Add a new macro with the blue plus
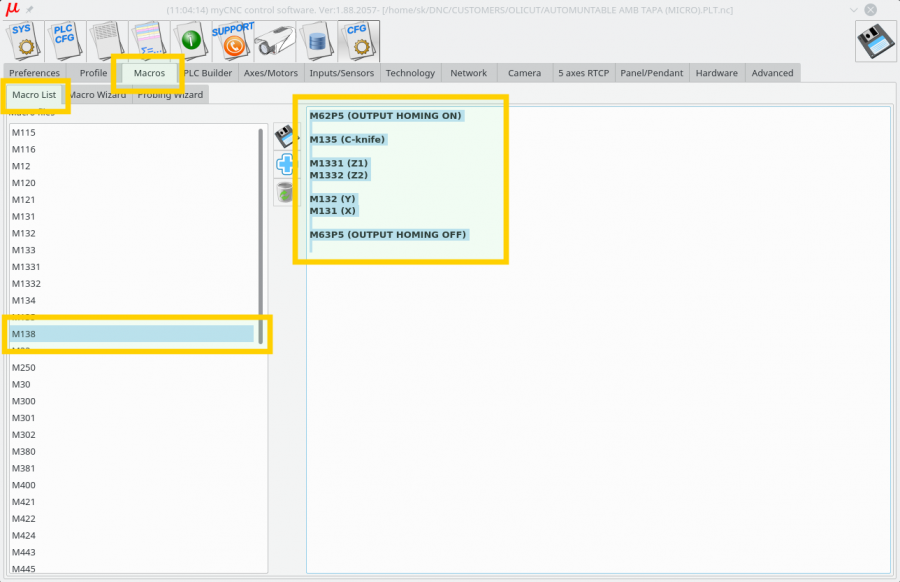Image resolution: width=900 pixels, height=582 pixels. tap(284, 164)
